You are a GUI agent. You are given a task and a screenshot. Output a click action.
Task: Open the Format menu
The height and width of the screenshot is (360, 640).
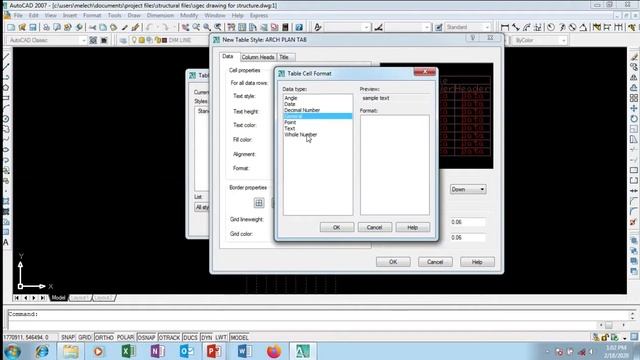[92, 16]
